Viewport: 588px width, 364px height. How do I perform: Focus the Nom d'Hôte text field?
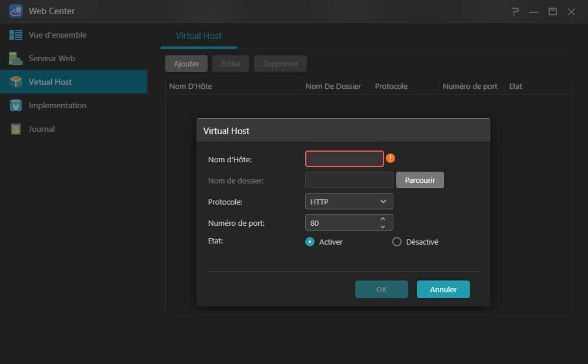[x=344, y=159]
